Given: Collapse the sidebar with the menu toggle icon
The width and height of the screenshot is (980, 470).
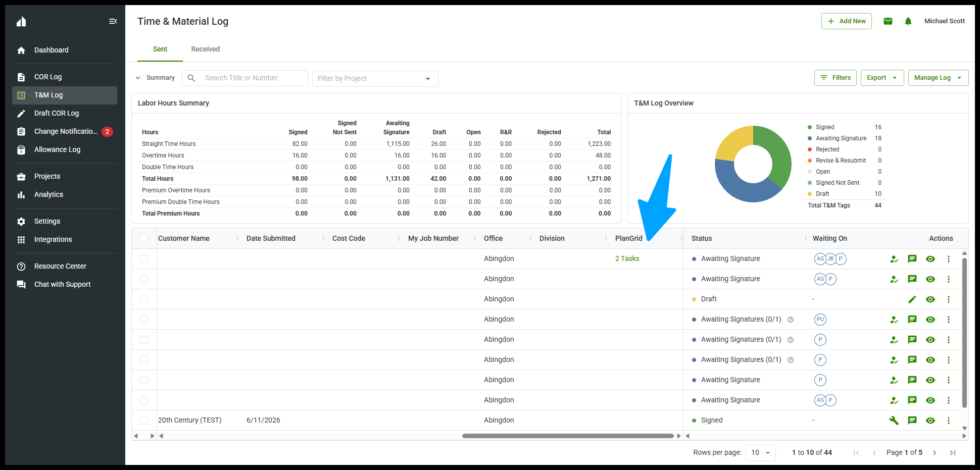Looking at the screenshot, I should [113, 21].
